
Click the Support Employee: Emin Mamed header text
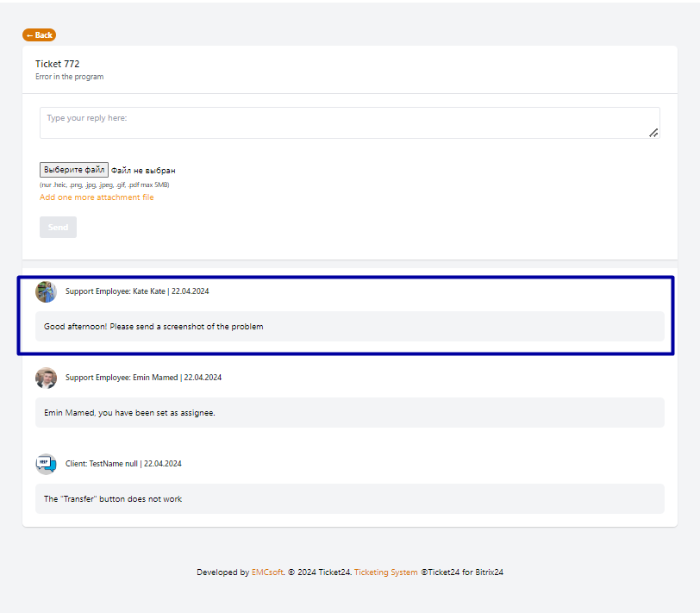click(x=143, y=378)
